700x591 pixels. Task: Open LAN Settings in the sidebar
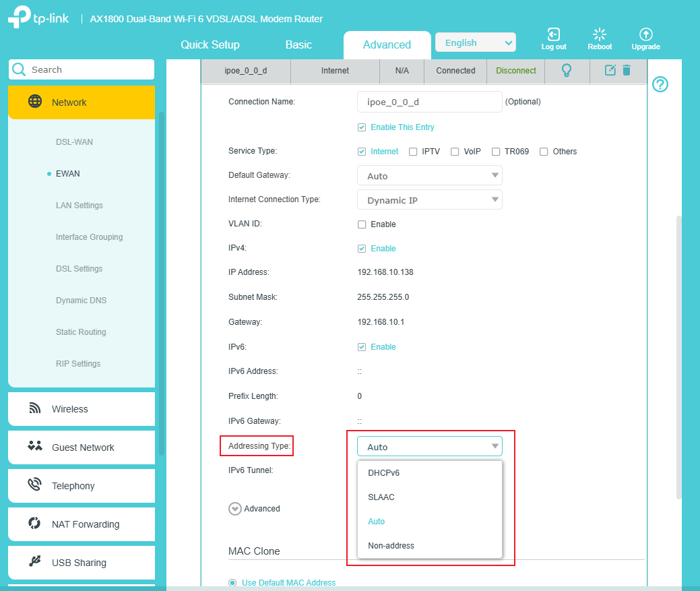point(79,206)
